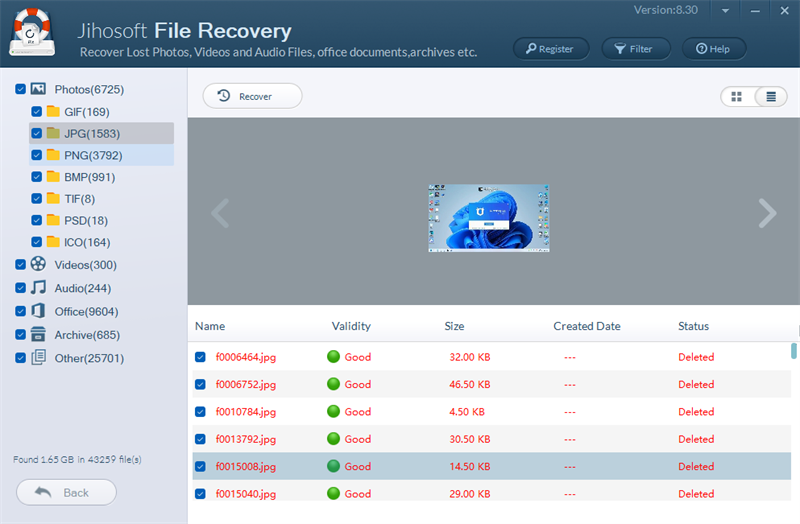This screenshot has height=524, width=800.
Task: Open the Archive(685) category
Action: coord(87,335)
